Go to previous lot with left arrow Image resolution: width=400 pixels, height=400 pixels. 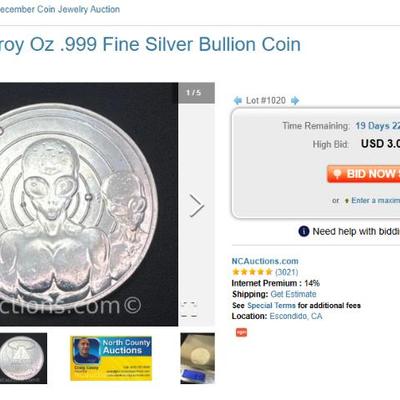coord(238,100)
